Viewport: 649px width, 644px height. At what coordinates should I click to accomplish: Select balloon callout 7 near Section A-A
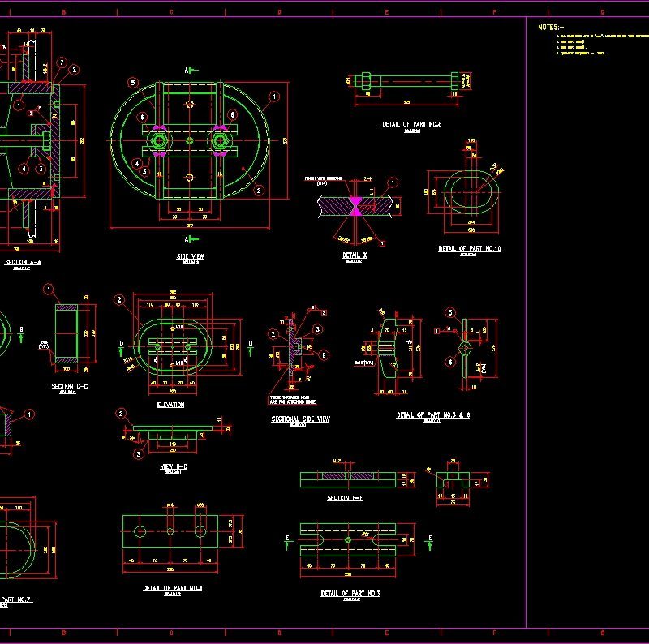[x=62, y=62]
